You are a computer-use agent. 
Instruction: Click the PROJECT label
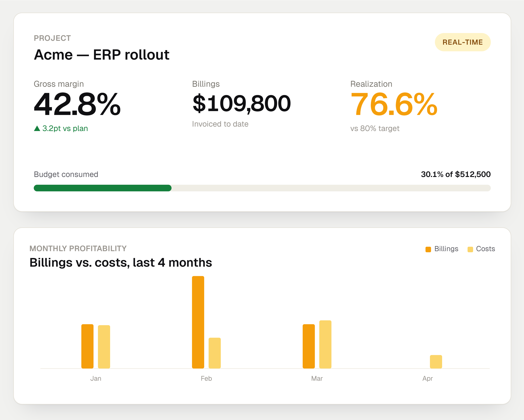[x=52, y=38]
